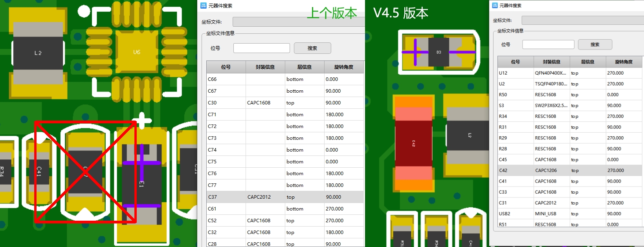Image resolution: width=644 pixels, height=247 pixels.
Task: Select the C37 CAPC2012 row
Action: coord(285,197)
